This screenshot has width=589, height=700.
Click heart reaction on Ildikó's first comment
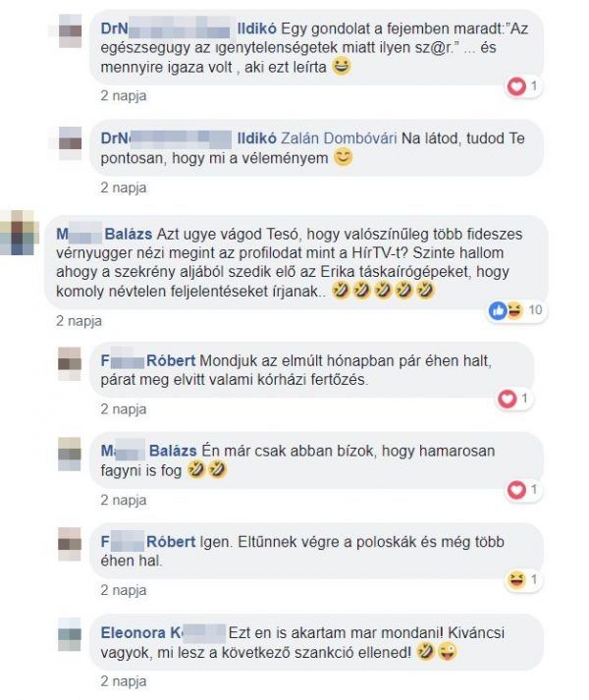coord(523,85)
